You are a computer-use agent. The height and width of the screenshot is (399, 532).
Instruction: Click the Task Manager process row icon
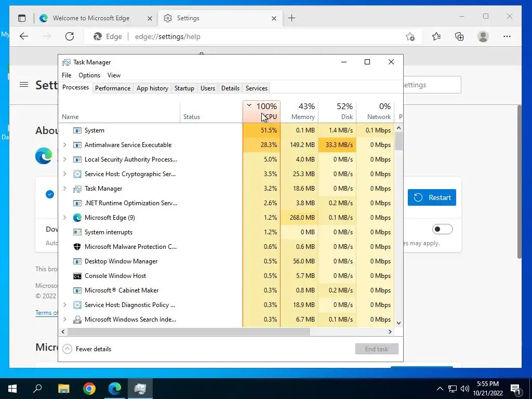(77, 189)
